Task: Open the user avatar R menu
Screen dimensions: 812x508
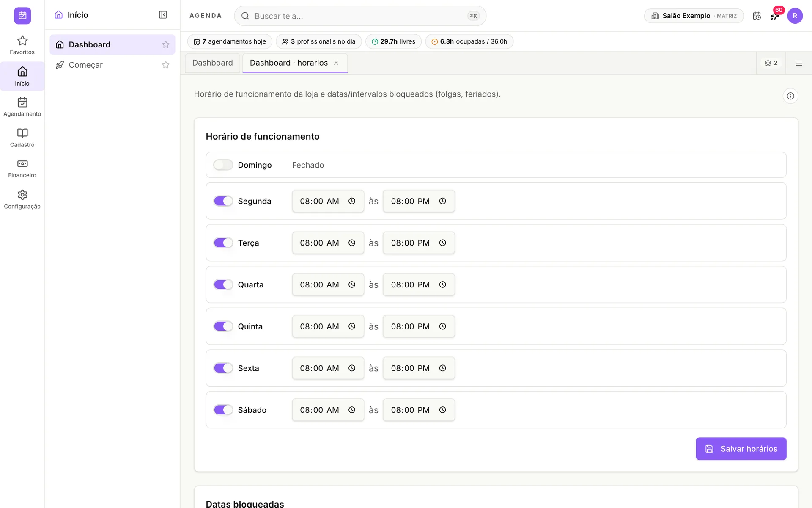Action: coord(795,16)
